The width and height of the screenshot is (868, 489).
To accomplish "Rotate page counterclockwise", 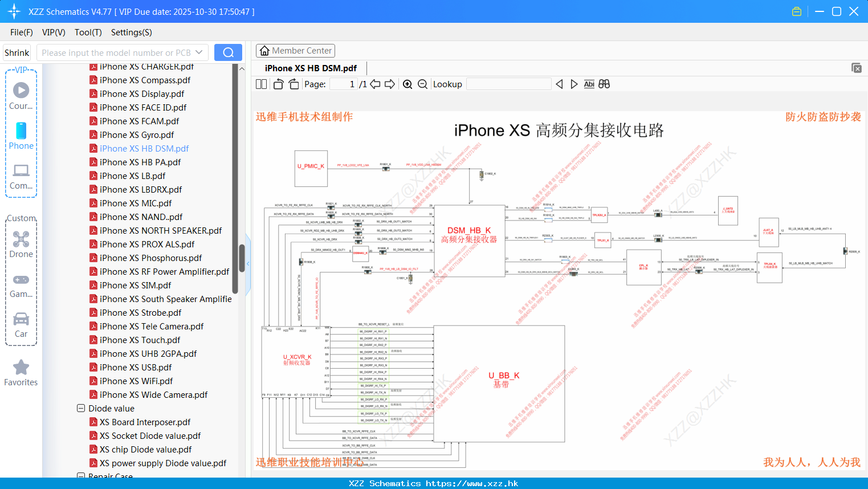I will [278, 84].
